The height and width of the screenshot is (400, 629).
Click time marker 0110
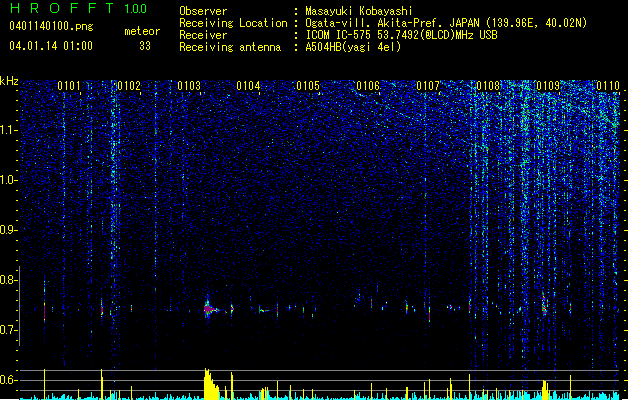[608, 86]
